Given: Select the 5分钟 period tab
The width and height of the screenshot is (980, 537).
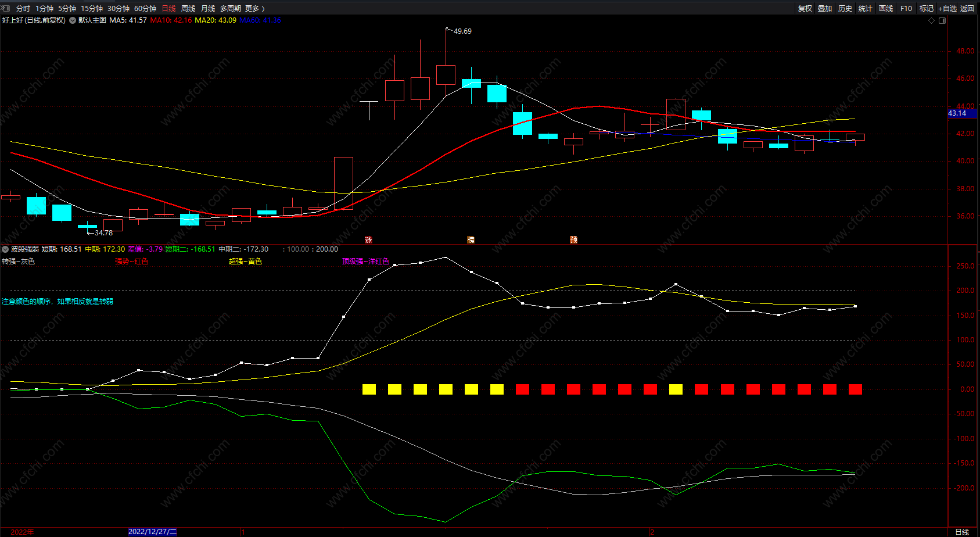Looking at the screenshot, I should (x=67, y=9).
